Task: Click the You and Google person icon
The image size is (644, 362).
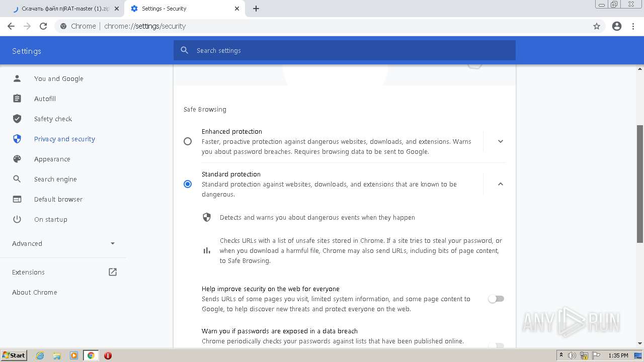Action: (x=17, y=78)
